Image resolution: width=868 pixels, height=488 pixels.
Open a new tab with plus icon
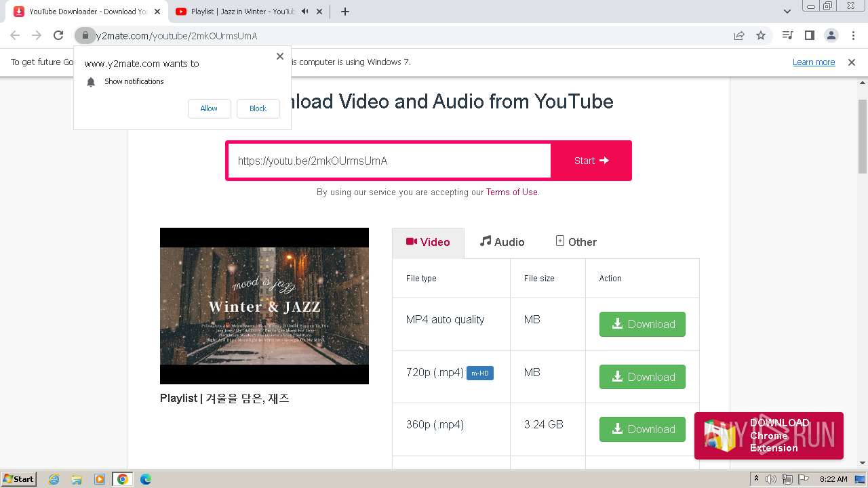pos(344,12)
